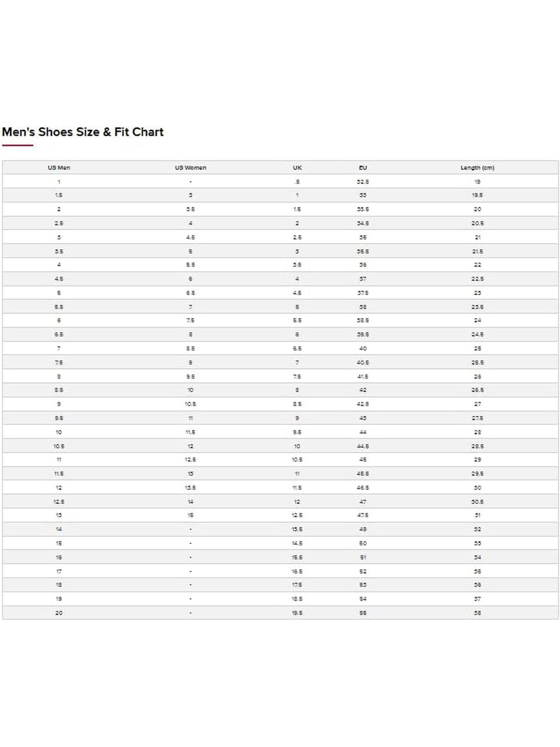Viewport: 560px width, 747px height.
Task: Select the EU size 32.5 cell
Action: [x=363, y=182]
